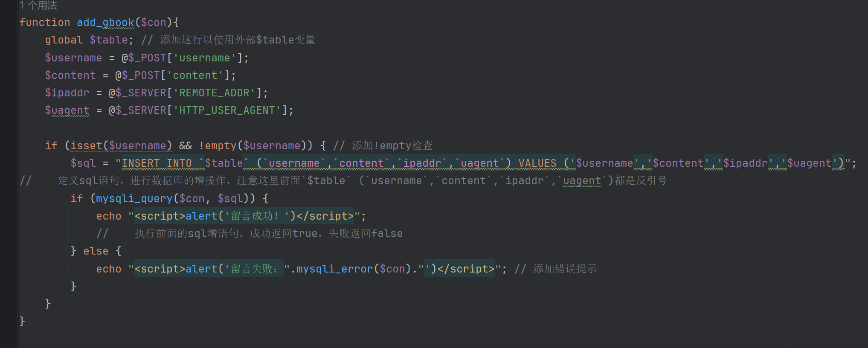Click the '1 个用法' usages hint

(38, 5)
